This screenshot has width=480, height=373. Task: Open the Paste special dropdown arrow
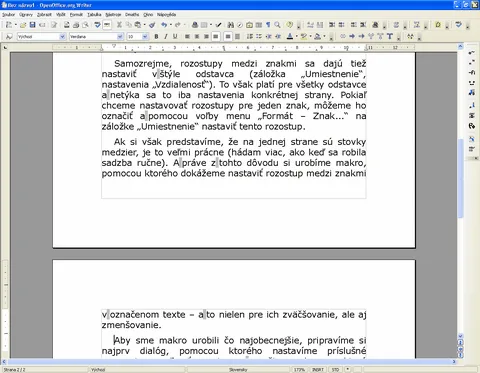point(144,25)
